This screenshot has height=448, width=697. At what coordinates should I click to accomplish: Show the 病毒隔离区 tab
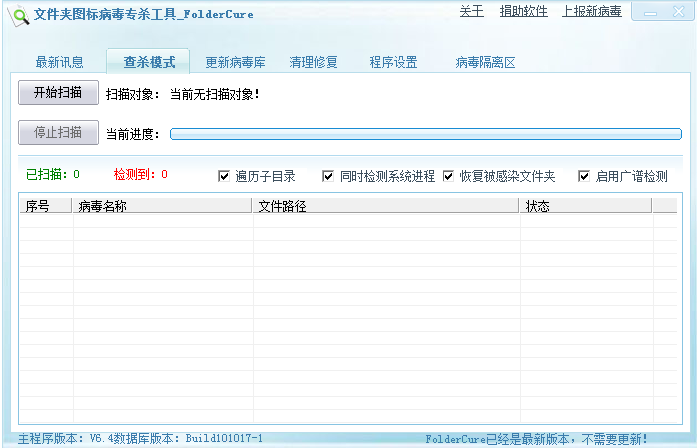485,62
